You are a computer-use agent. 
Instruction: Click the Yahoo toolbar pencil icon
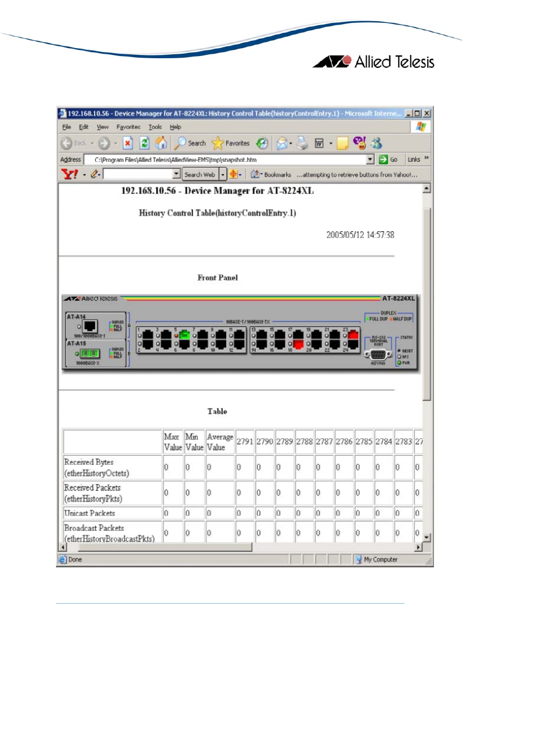click(x=94, y=174)
